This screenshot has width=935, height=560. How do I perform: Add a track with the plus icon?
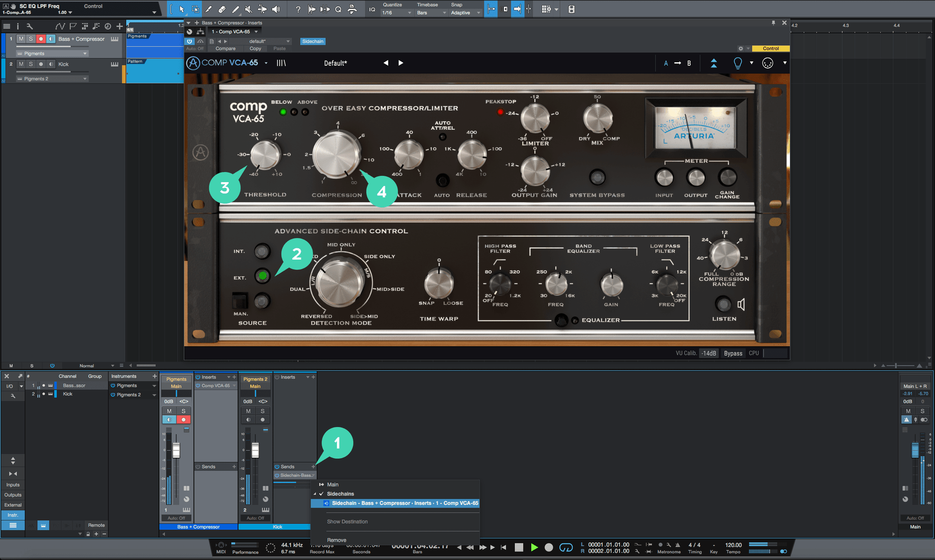(x=119, y=26)
